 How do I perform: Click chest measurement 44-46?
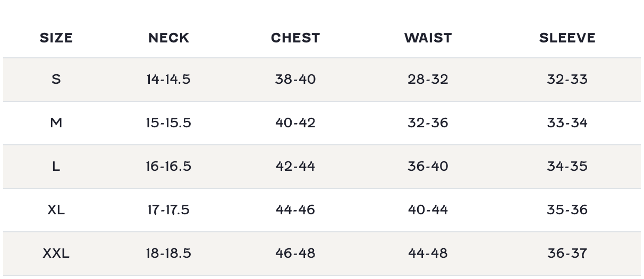[x=295, y=210]
